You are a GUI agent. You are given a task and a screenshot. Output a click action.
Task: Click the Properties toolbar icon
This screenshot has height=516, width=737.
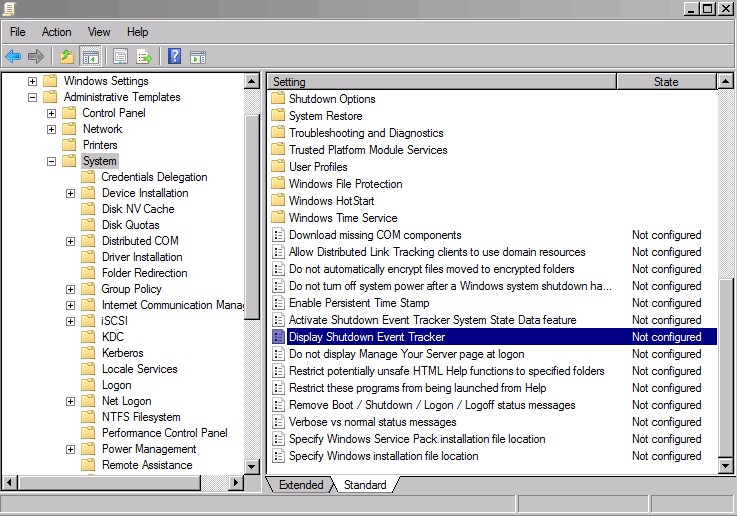(x=120, y=57)
